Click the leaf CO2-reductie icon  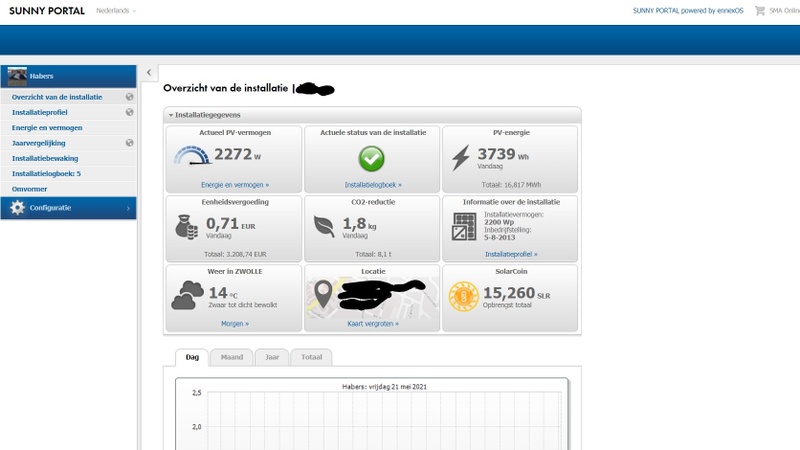324,226
